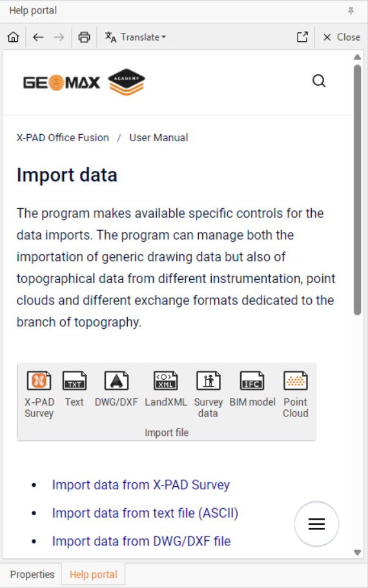Expand the Translate dropdown

tap(135, 37)
